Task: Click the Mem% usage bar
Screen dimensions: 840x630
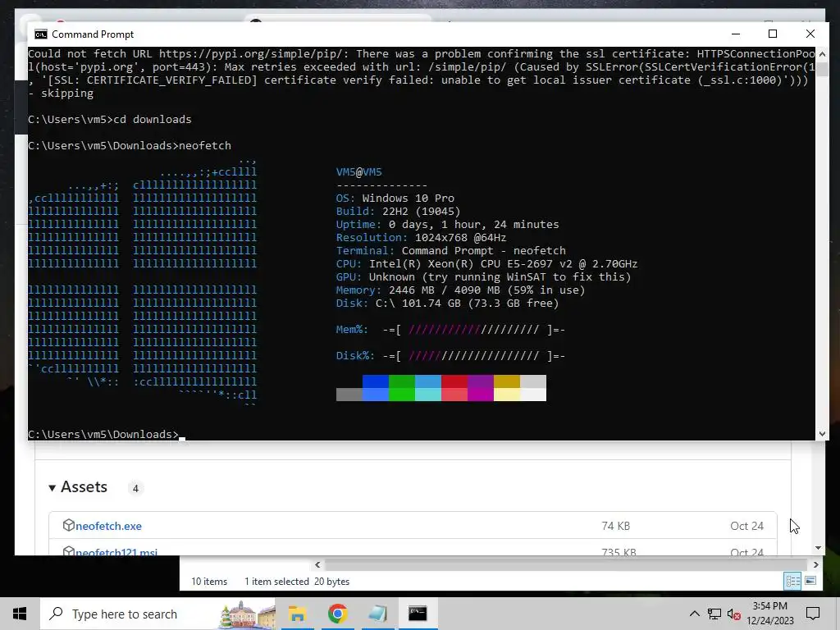Action: click(x=474, y=330)
